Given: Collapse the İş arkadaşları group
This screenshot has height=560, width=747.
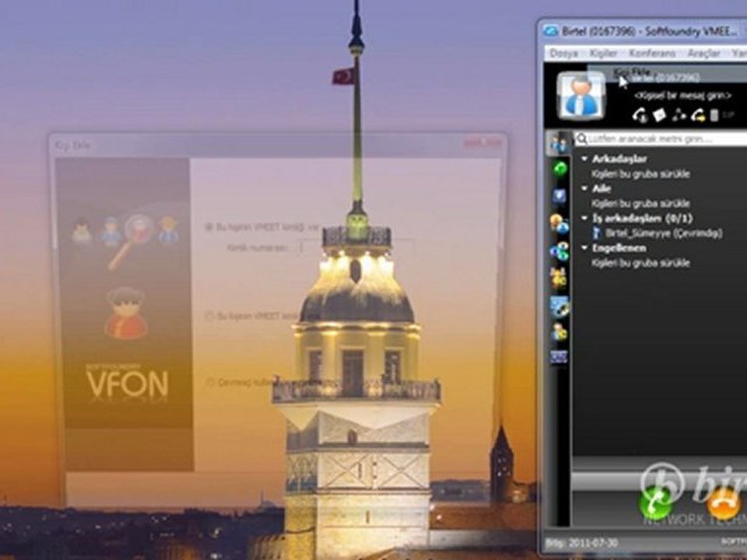Looking at the screenshot, I should click(x=584, y=219).
